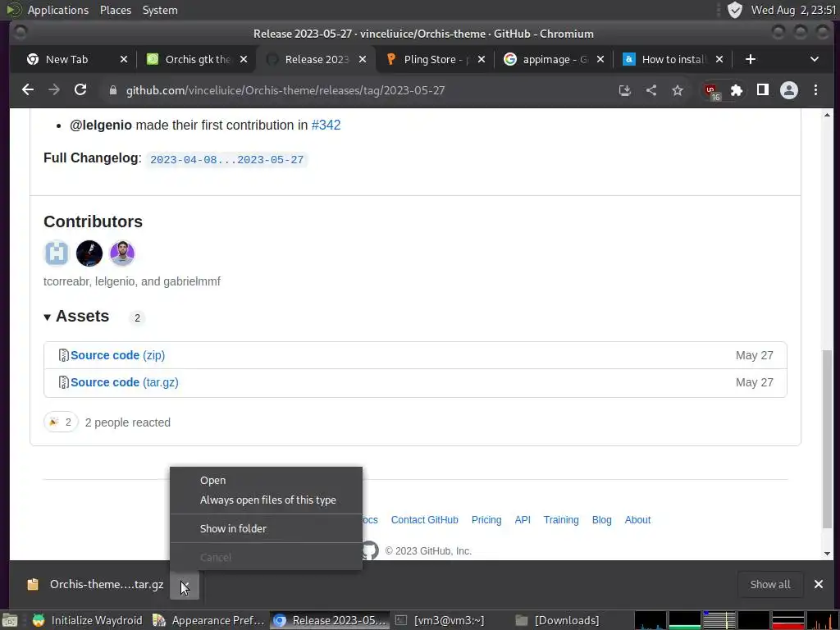This screenshot has height=630, width=840.
Task: Click Show all downloads button
Action: (x=769, y=584)
